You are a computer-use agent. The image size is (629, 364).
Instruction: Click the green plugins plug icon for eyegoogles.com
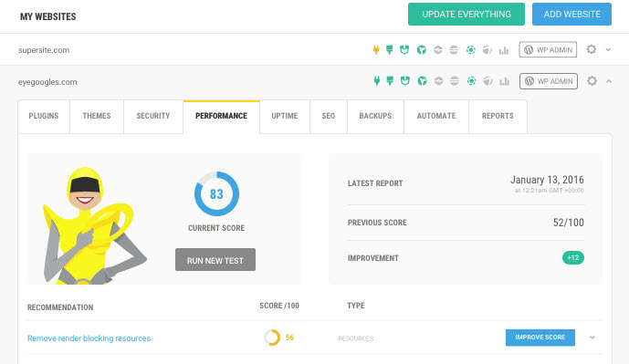377,81
